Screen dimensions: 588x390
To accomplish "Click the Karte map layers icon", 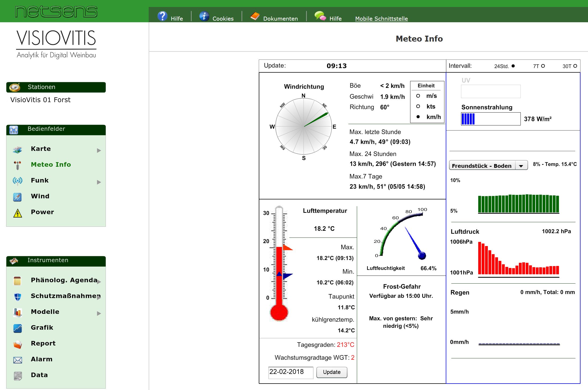I will click(17, 149).
